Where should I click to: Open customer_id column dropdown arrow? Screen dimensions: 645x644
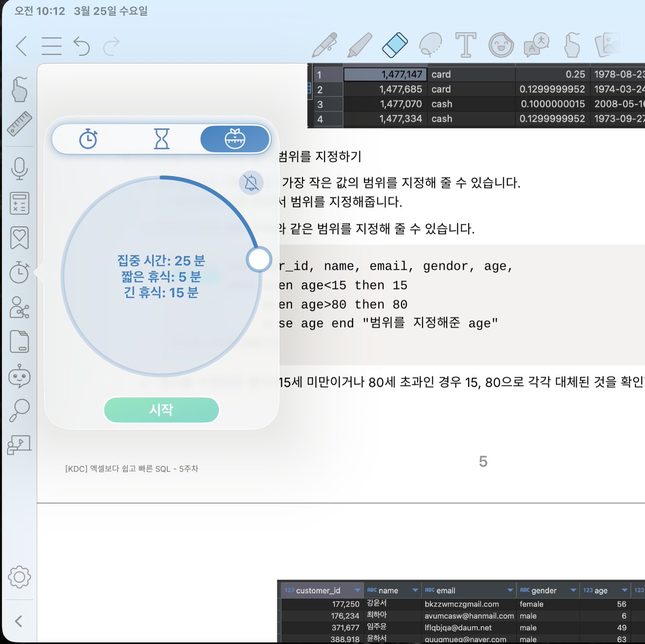coord(357,590)
